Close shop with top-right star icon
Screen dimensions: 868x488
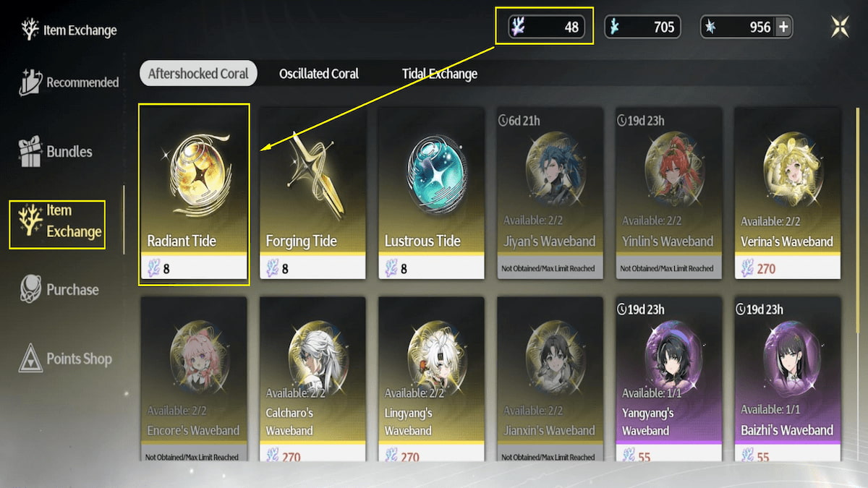point(841,27)
